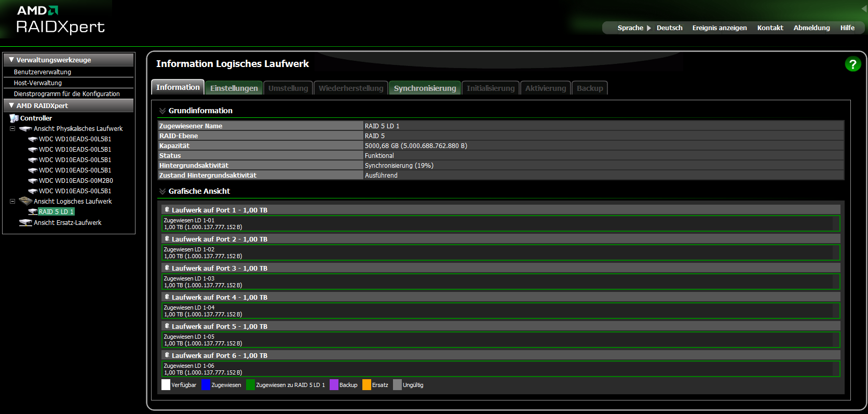Click the Synchronisierung (19%) value
This screenshot has width=868, height=414.
tap(399, 166)
